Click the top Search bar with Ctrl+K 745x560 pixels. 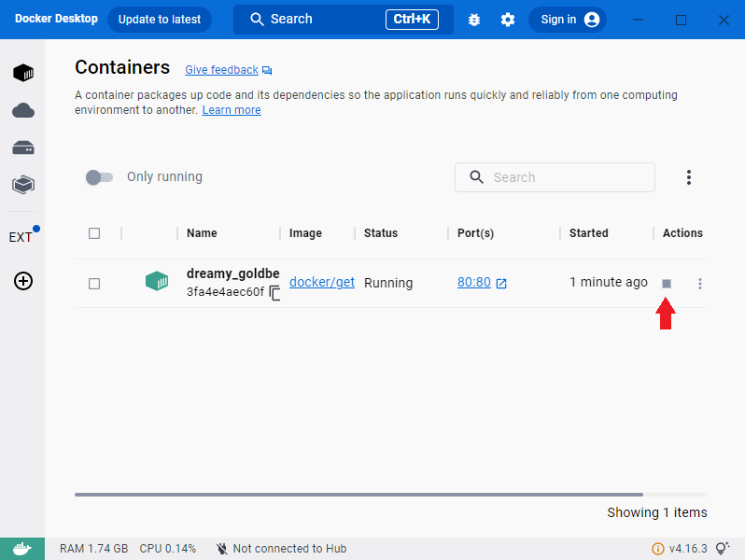click(343, 20)
